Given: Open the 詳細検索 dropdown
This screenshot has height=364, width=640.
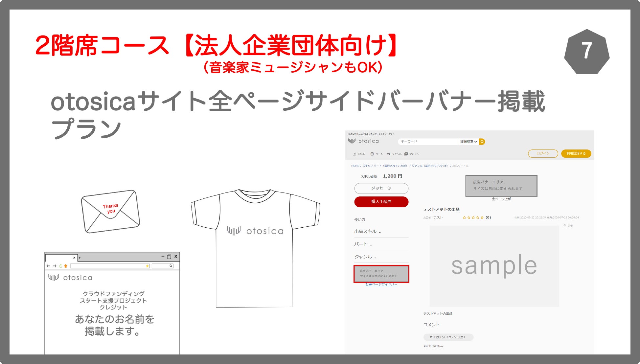Looking at the screenshot, I should [469, 142].
